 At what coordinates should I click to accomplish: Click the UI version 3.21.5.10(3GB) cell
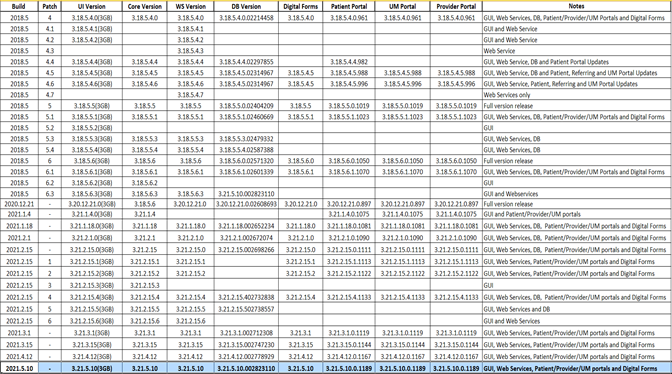[92, 368]
